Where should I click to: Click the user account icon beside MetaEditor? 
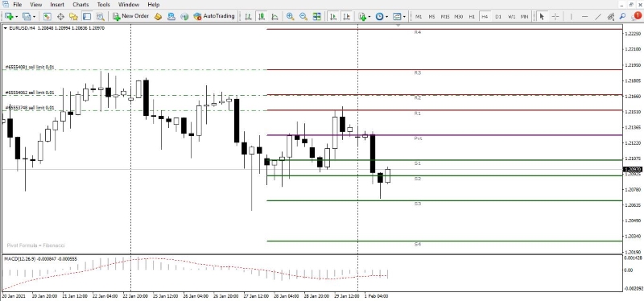171,16
